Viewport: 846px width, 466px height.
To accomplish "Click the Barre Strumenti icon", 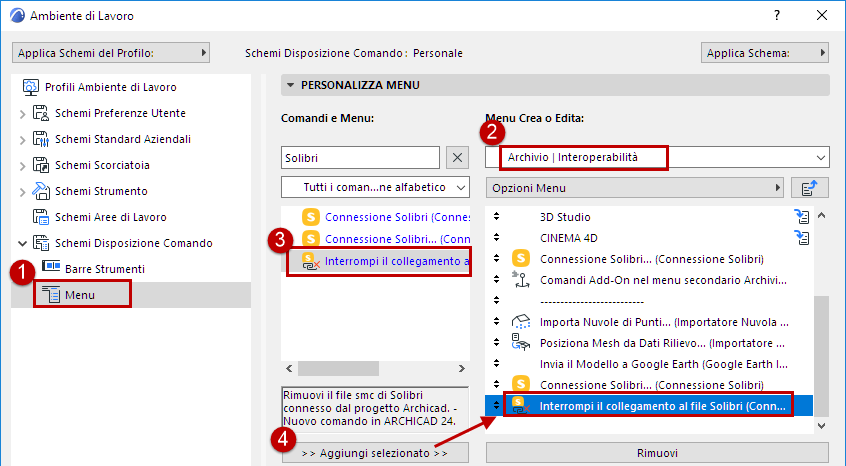I will pyautogui.click(x=51, y=266).
